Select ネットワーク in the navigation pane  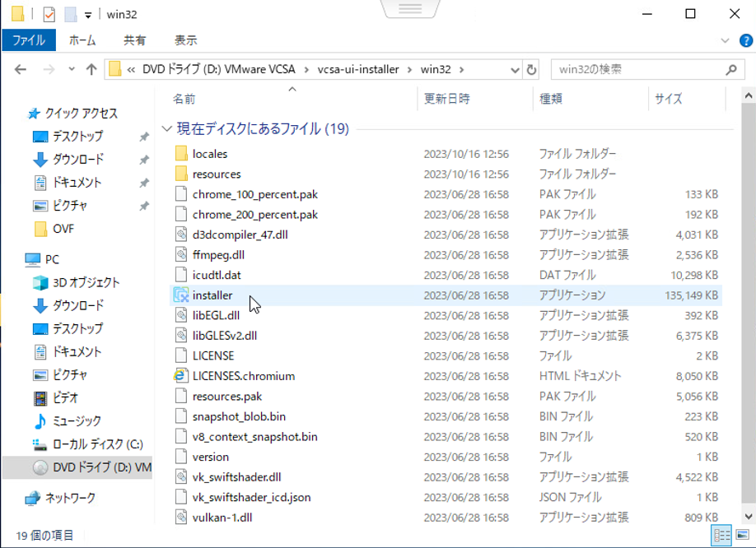[70, 498]
